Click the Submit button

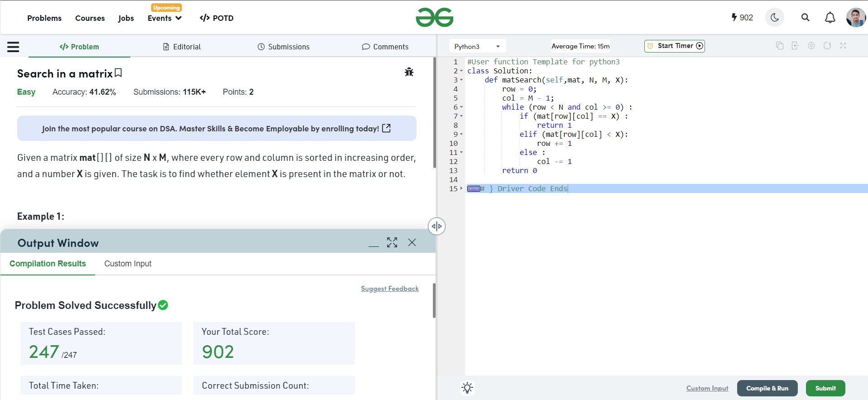(x=825, y=388)
